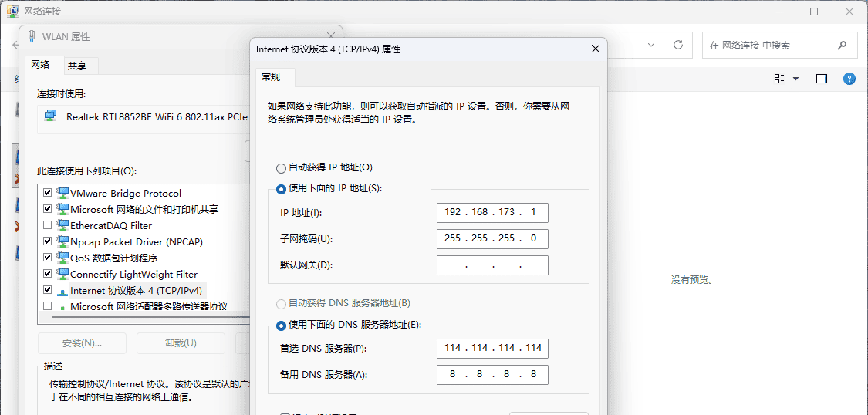Viewport: 868px width, 415px height.
Task: Click the 连接时使用 label
Action: (x=62, y=93)
